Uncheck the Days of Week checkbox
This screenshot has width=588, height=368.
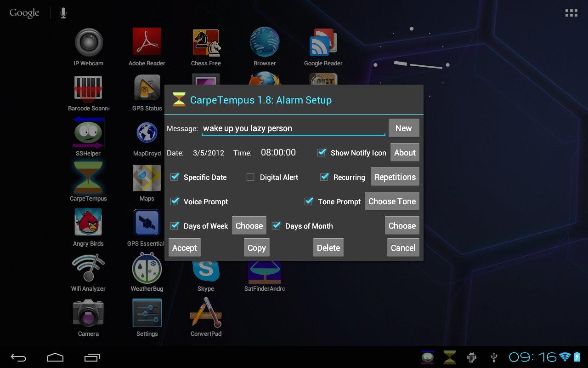[x=175, y=225]
